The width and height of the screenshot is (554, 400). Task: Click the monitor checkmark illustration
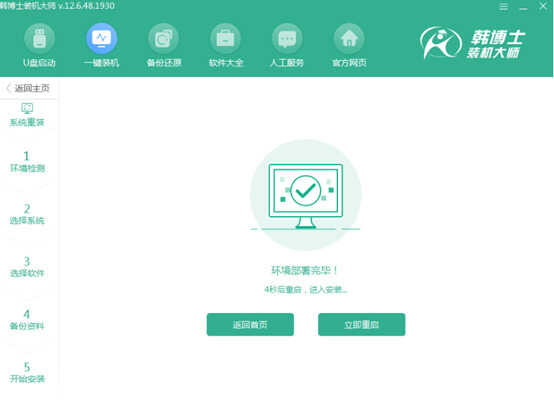click(306, 195)
